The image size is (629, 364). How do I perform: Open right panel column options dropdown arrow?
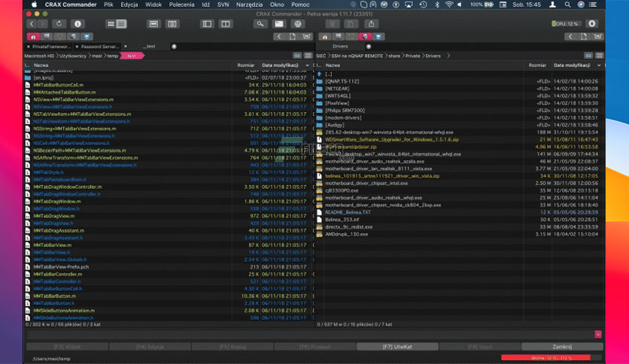click(x=599, y=65)
